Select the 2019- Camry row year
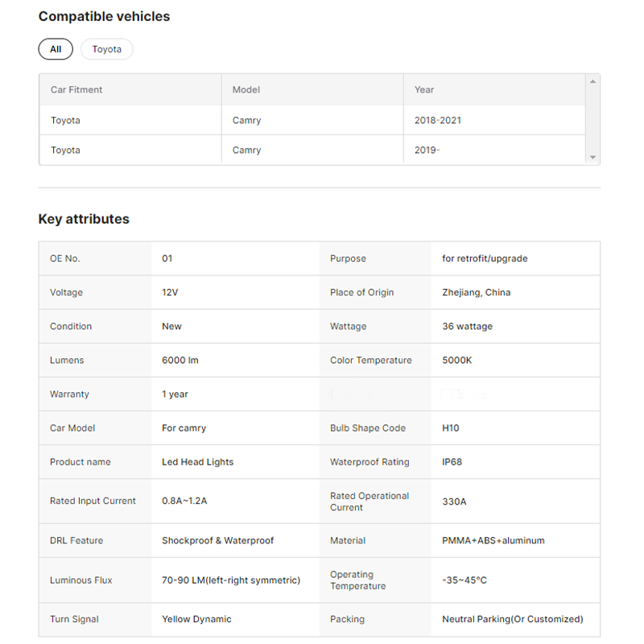This screenshot has width=644, height=644. (x=427, y=150)
